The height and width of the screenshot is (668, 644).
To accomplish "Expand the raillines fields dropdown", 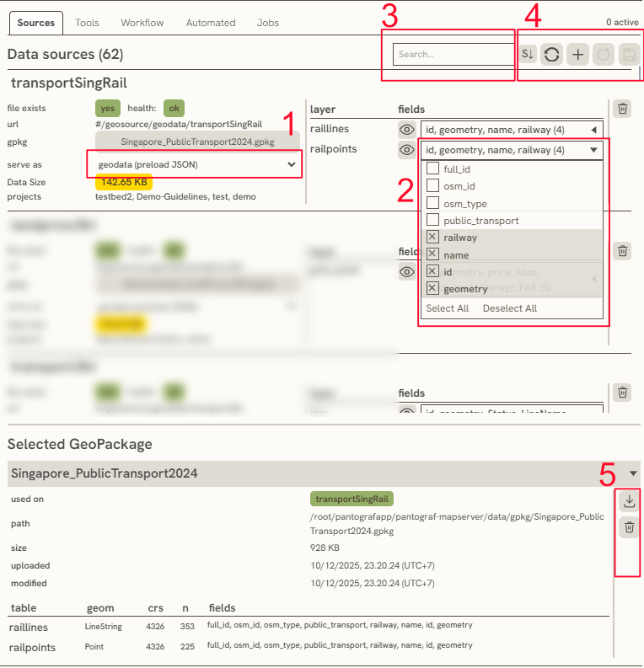I will click(512, 130).
